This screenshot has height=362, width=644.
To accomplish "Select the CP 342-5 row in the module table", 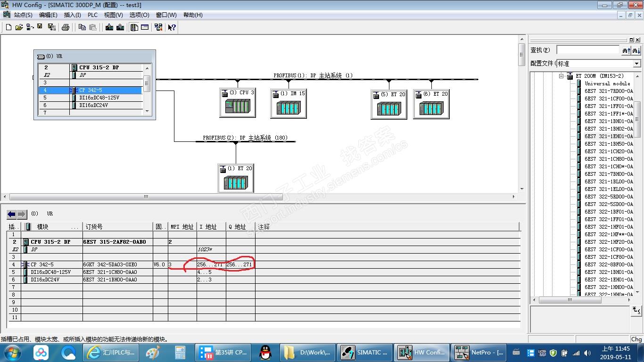I will (x=264, y=264).
